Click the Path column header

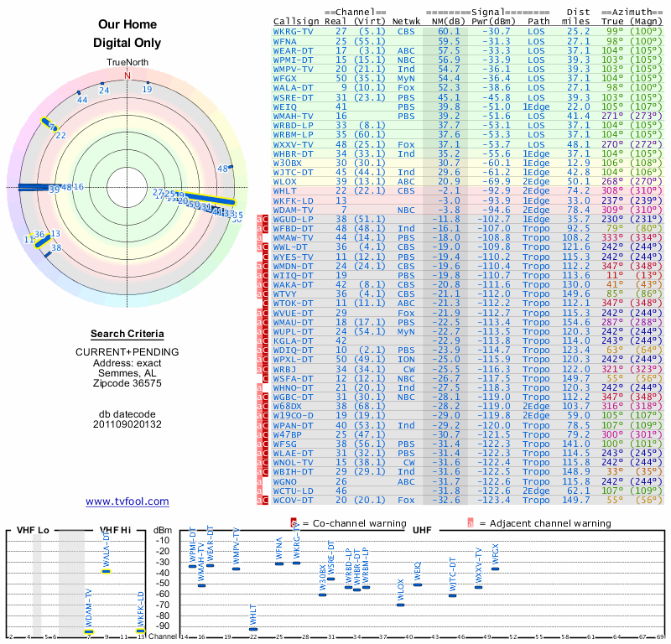pyautogui.click(x=538, y=22)
